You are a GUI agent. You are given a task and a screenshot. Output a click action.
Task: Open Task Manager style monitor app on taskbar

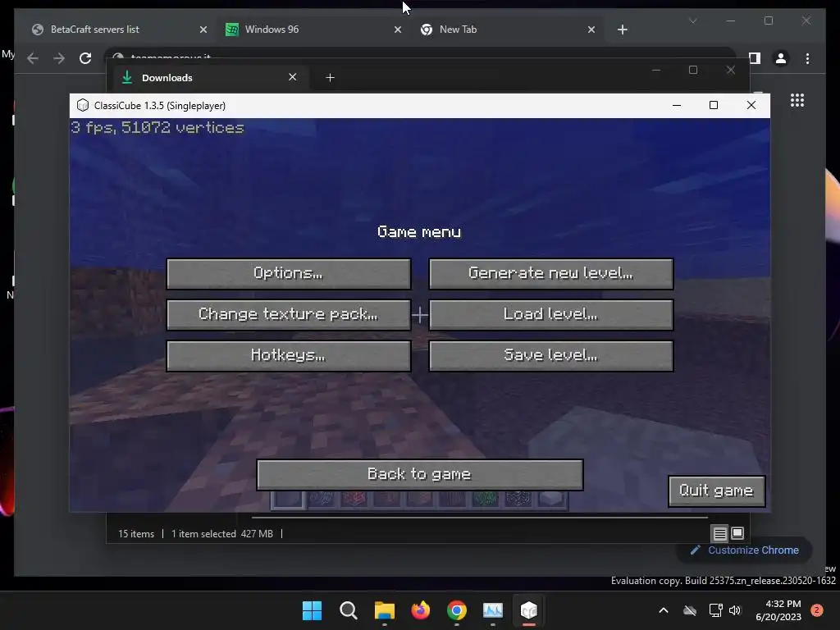tap(493, 610)
